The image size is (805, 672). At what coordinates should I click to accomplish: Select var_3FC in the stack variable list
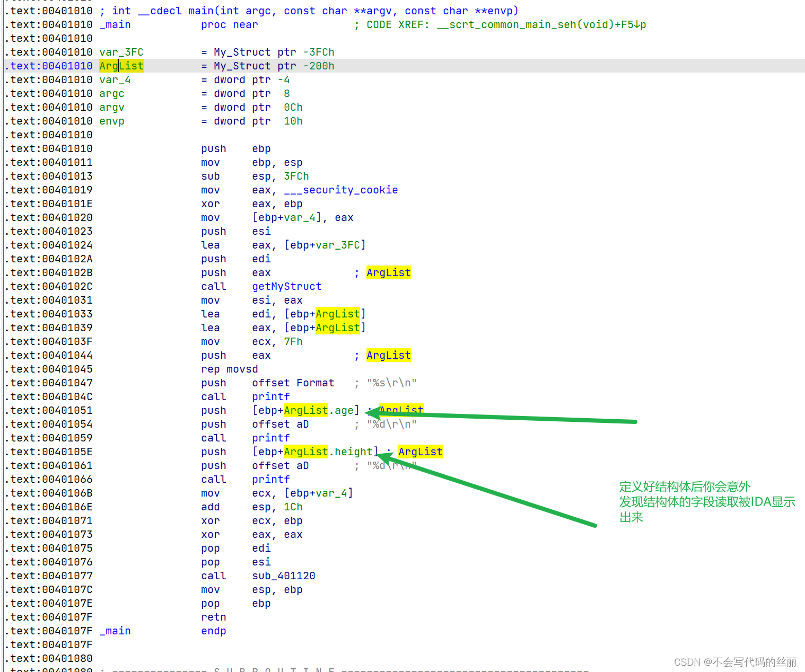[x=121, y=52]
